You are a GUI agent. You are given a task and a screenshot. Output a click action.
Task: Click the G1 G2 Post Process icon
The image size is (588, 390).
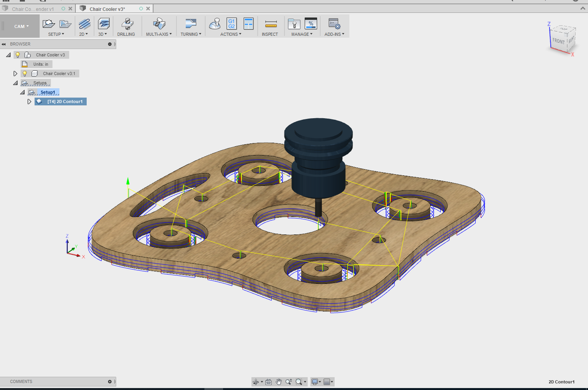[x=232, y=24]
